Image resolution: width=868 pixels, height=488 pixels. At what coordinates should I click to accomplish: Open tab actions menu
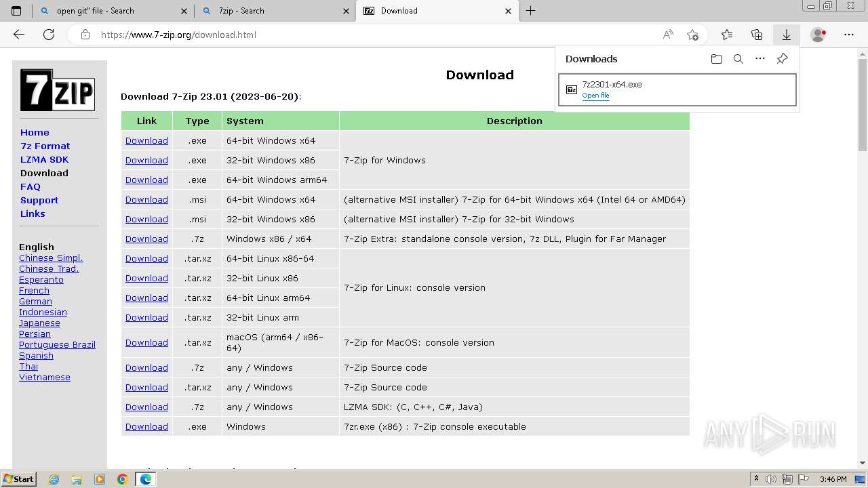click(16, 11)
